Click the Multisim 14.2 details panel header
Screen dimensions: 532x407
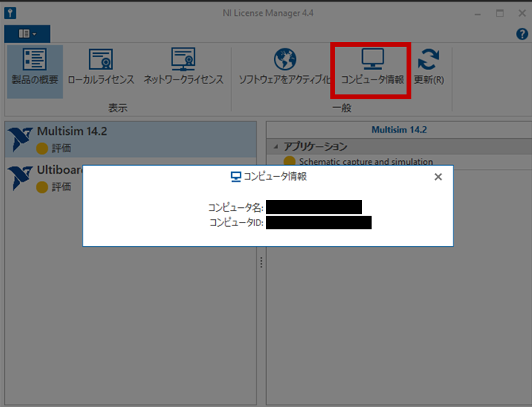tap(399, 129)
